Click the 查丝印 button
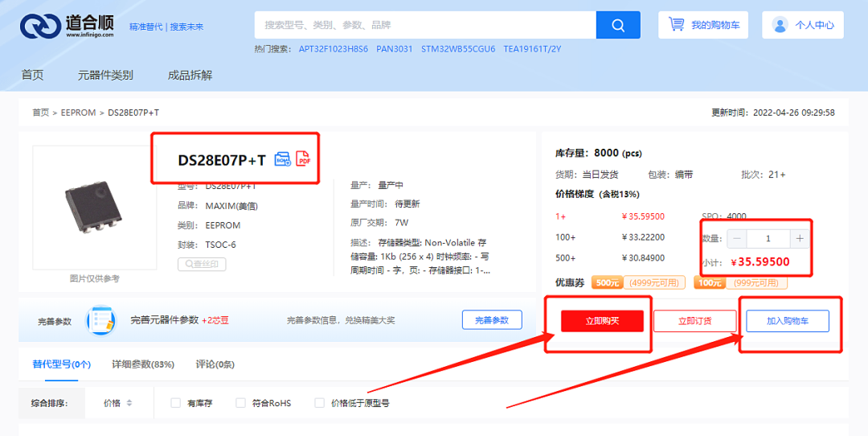Screen dimensions: 868x436 (x=202, y=265)
